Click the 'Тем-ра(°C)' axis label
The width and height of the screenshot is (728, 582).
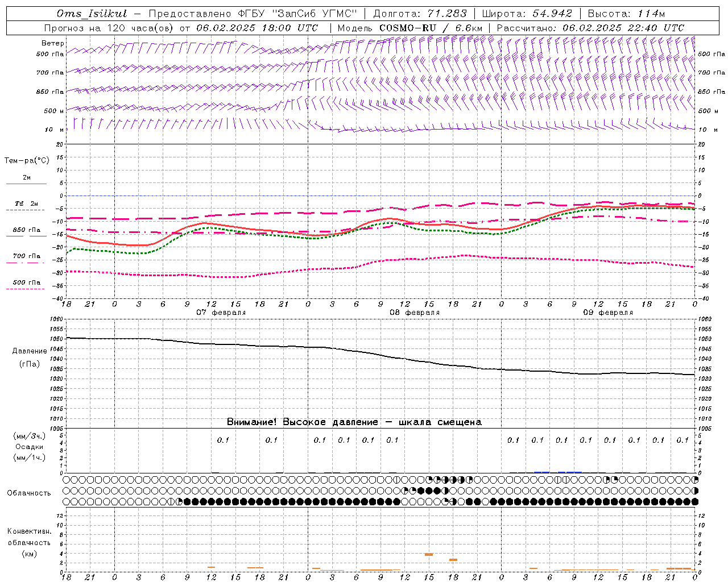coord(27,161)
